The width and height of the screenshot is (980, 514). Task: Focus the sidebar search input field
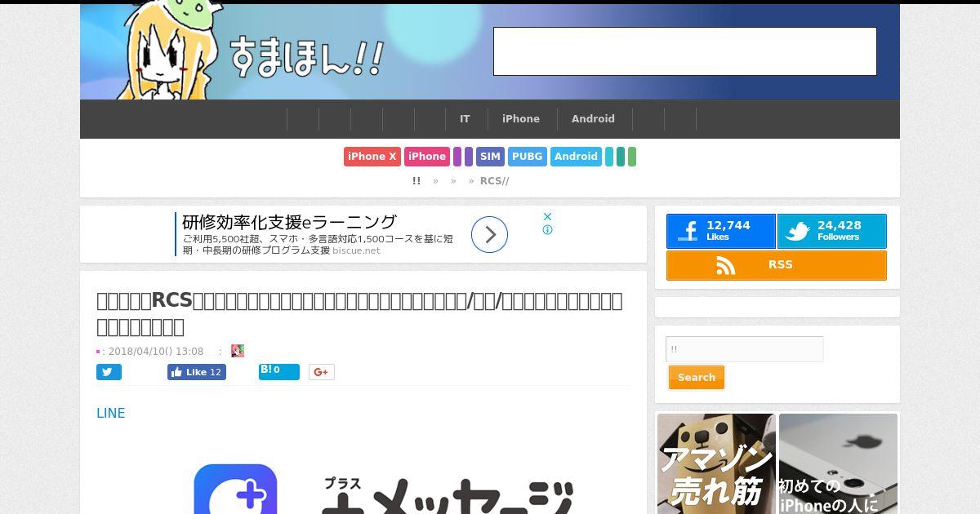coord(745,349)
